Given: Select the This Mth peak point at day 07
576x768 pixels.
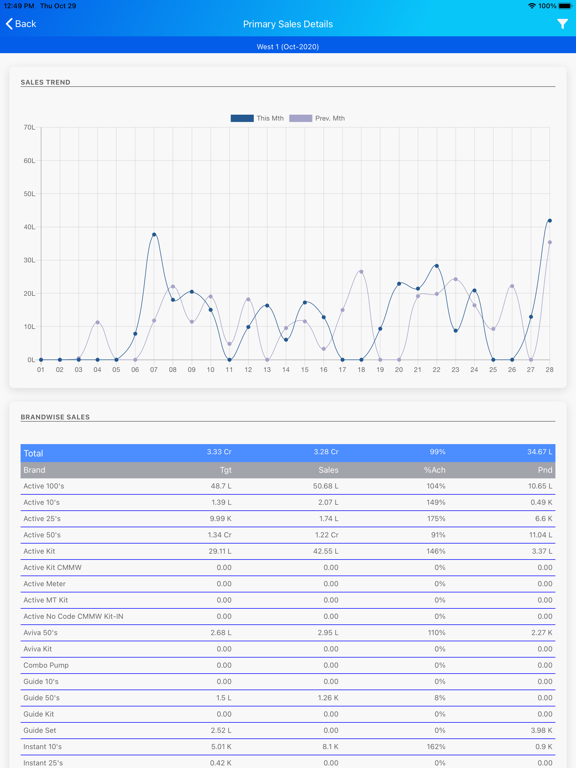Looking at the screenshot, I should tap(154, 235).
